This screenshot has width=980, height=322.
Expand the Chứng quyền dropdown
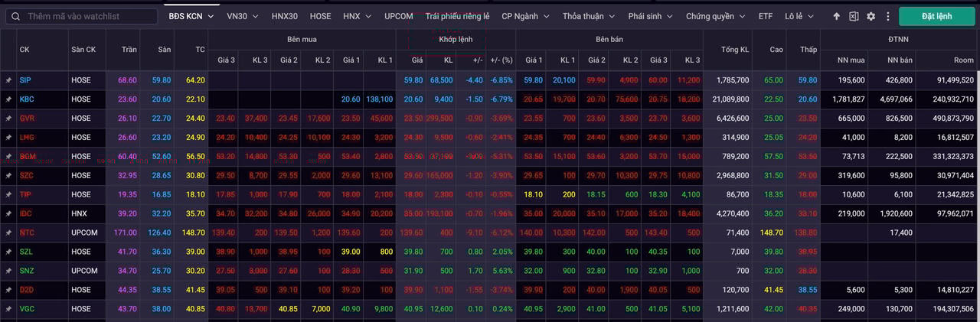coord(714,16)
